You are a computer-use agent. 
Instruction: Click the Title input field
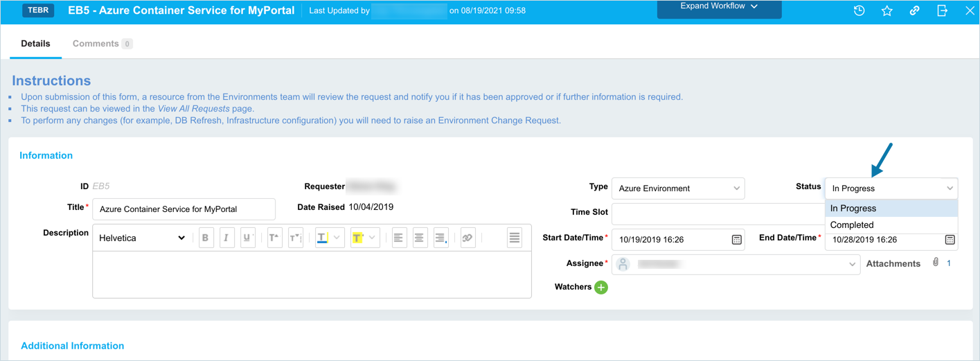[x=184, y=209]
